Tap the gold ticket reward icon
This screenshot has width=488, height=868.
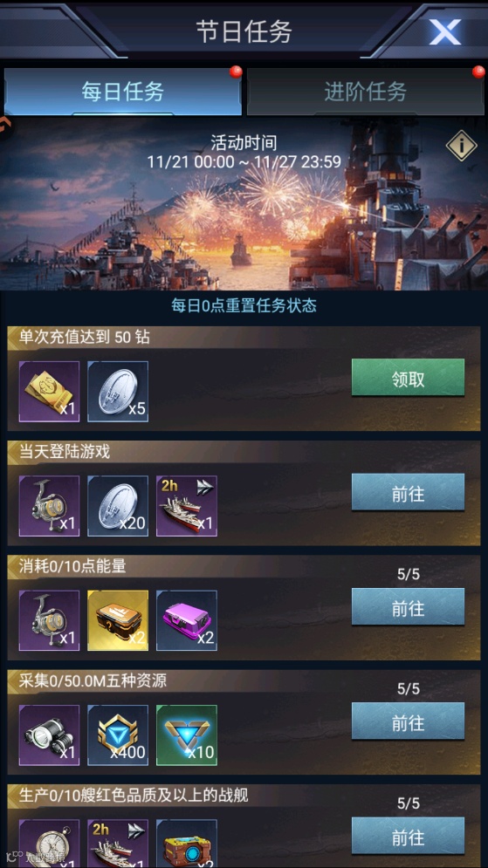49,392
